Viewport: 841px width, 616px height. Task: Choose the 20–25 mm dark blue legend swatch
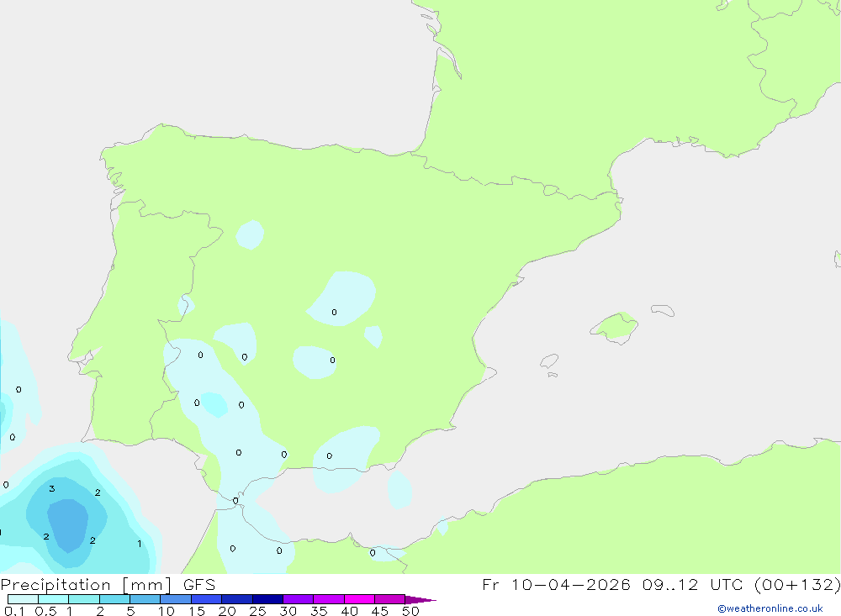[x=236, y=599]
